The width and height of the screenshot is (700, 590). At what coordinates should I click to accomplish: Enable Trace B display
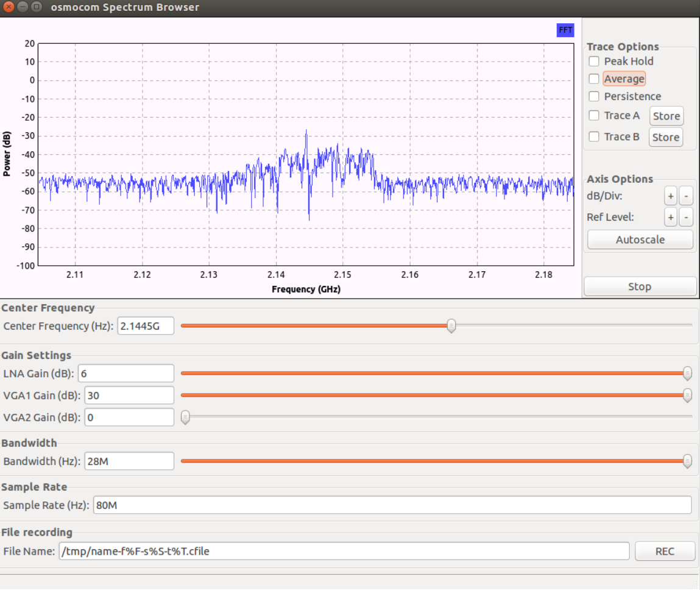594,137
